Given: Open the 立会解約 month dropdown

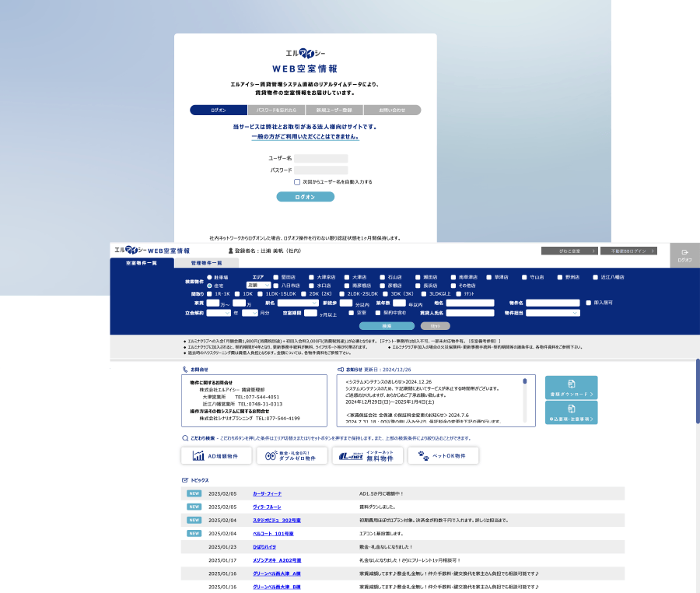Looking at the screenshot, I should pos(249,313).
